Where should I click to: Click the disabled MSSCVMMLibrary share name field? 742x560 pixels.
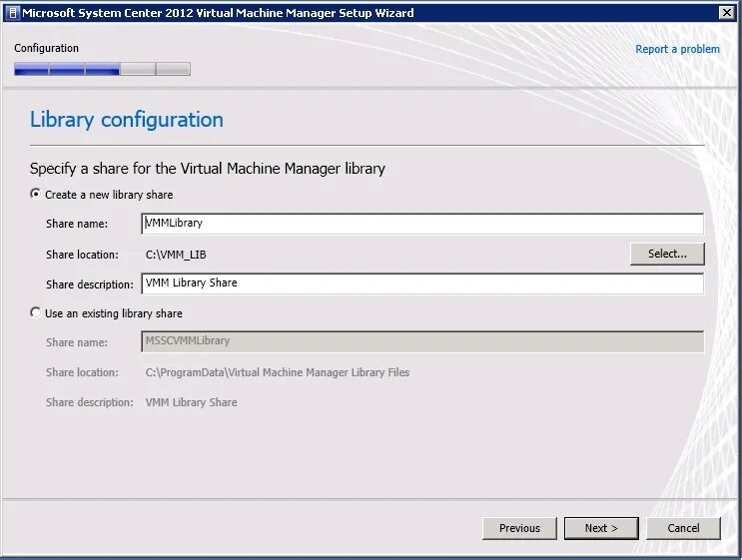[x=422, y=341]
